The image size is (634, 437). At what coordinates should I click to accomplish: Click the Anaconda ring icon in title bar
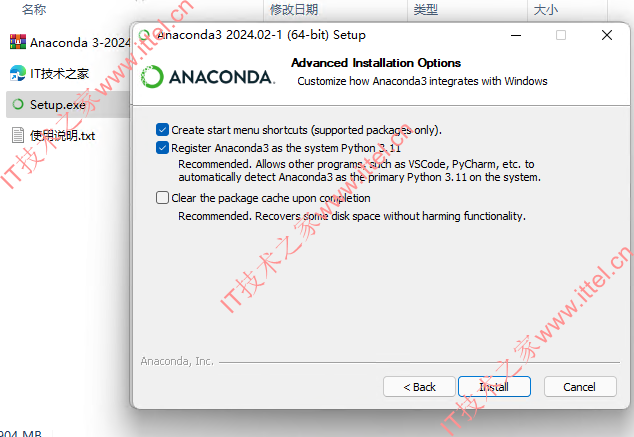pos(144,35)
